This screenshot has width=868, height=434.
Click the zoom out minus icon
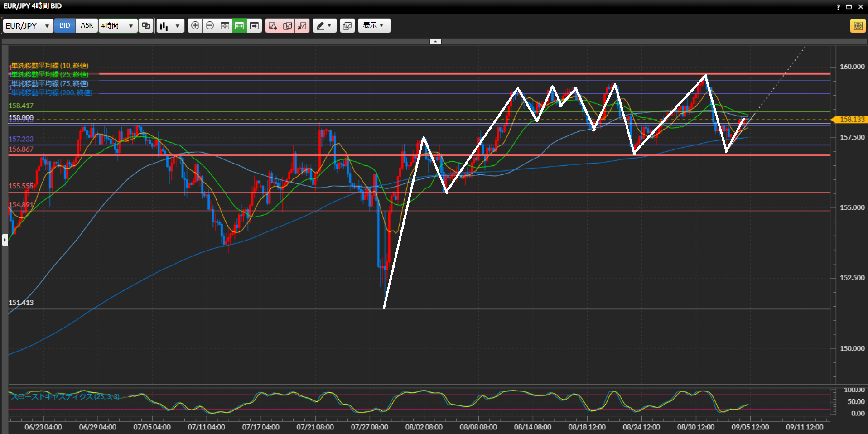[210, 25]
